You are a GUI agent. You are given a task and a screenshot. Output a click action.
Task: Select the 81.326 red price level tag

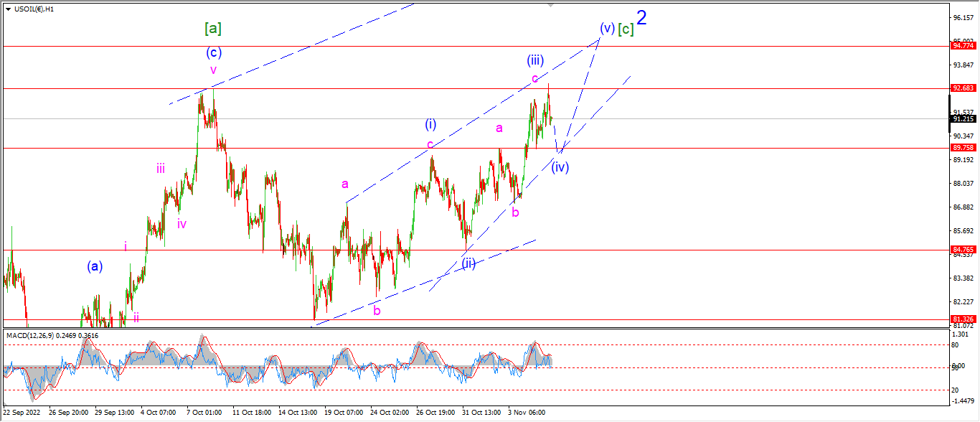[963, 319]
